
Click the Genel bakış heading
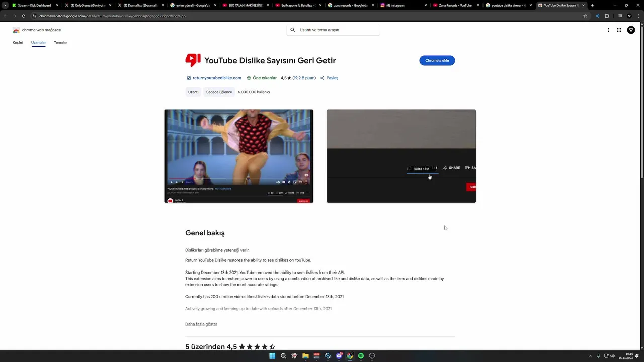205,233
